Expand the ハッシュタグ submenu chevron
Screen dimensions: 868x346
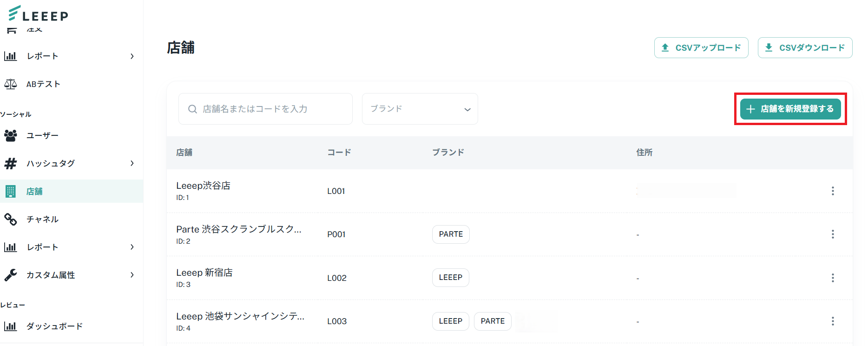click(132, 163)
